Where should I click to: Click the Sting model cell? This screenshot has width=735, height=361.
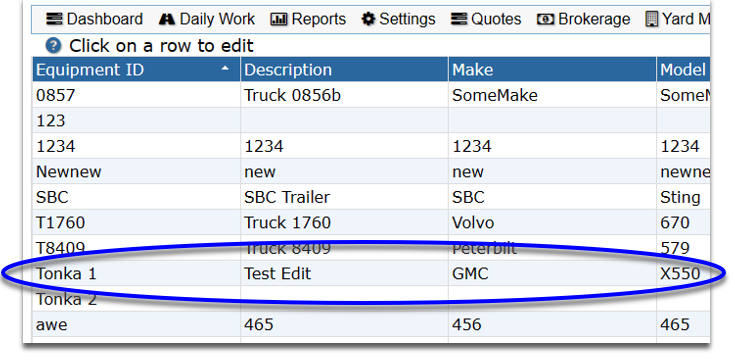tap(683, 197)
